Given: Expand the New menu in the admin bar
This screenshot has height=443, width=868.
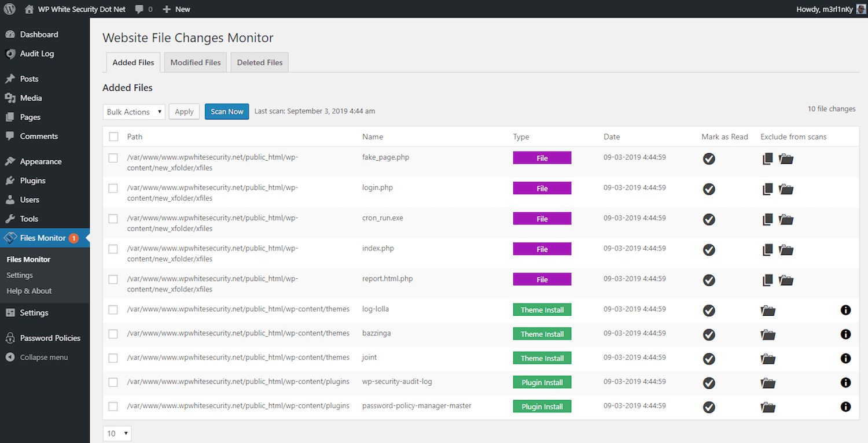Looking at the screenshot, I should 175,9.
